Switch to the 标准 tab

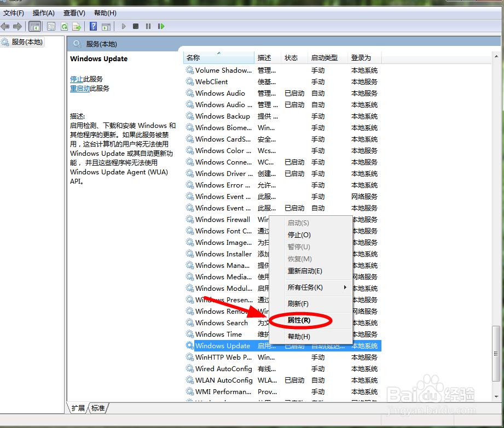tap(99, 407)
